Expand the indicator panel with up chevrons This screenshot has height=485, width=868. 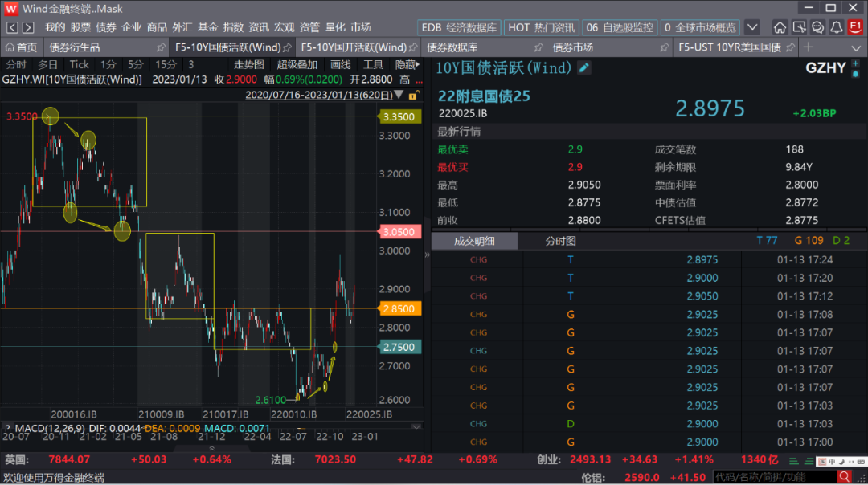[x=211, y=449]
